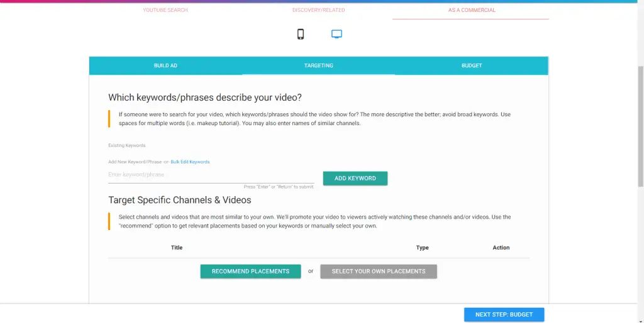
Task: Choose Select Your Own Placements button
Action: 379,271
